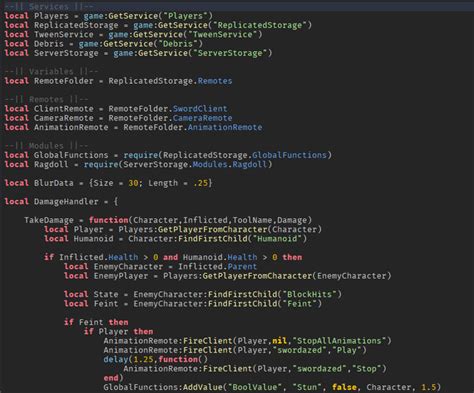Click the State variable declaration
The image size is (474, 393).
click(x=106, y=294)
